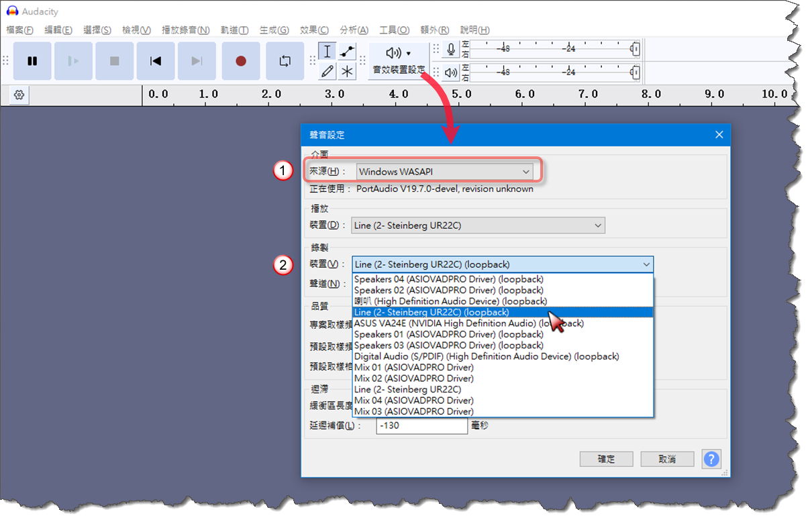812x522 pixels.
Task: Toggle the Loop playback button
Action: pyautogui.click(x=285, y=61)
